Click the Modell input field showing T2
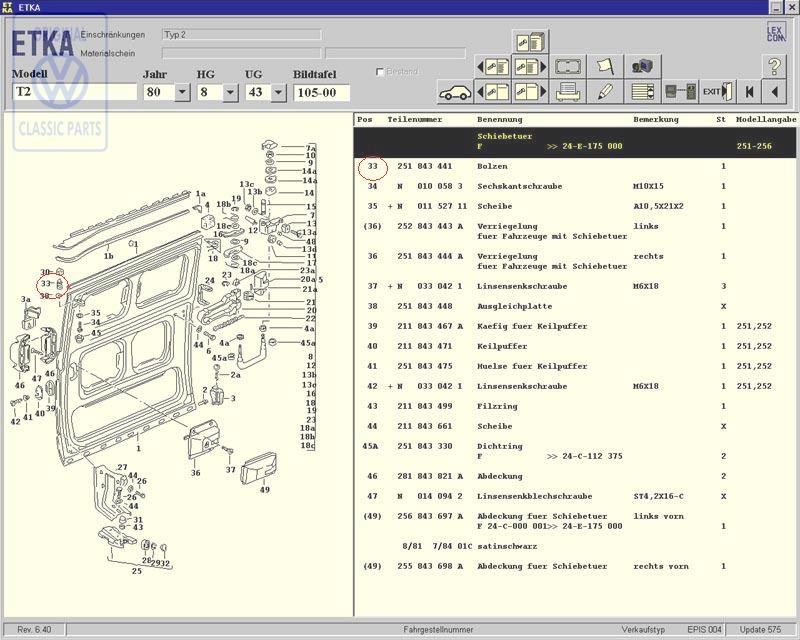 click(x=74, y=92)
